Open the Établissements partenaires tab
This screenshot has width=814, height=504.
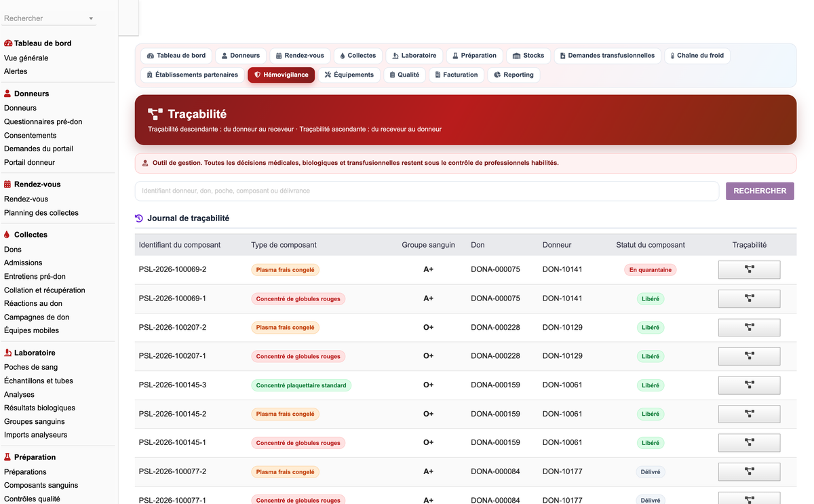pyautogui.click(x=193, y=75)
